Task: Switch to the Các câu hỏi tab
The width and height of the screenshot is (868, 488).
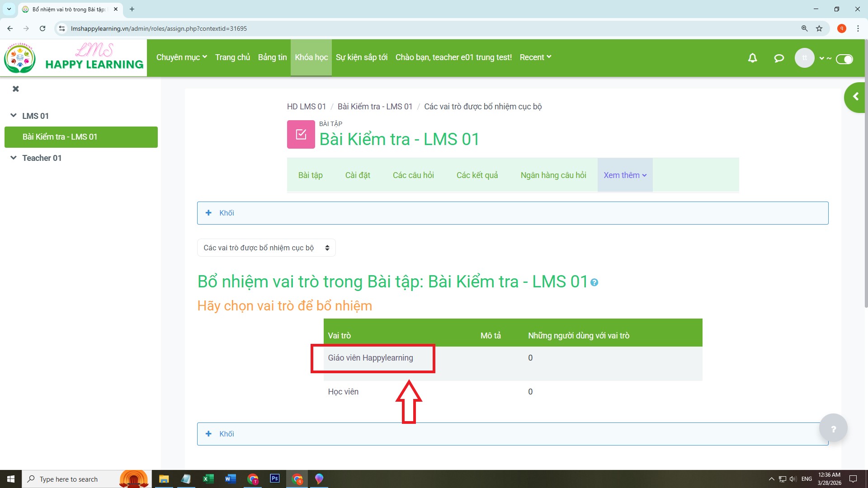Action: pos(413,175)
